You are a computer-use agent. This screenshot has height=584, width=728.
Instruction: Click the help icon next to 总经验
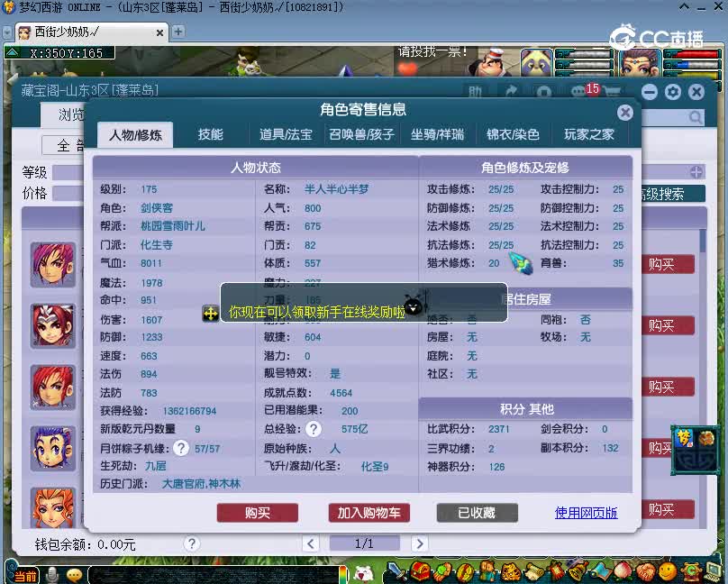[314, 429]
